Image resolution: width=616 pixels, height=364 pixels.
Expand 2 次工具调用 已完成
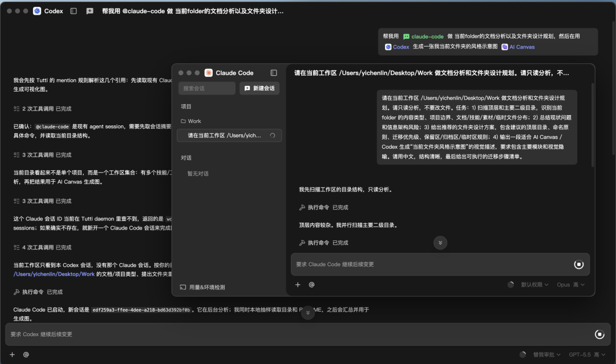42,109
